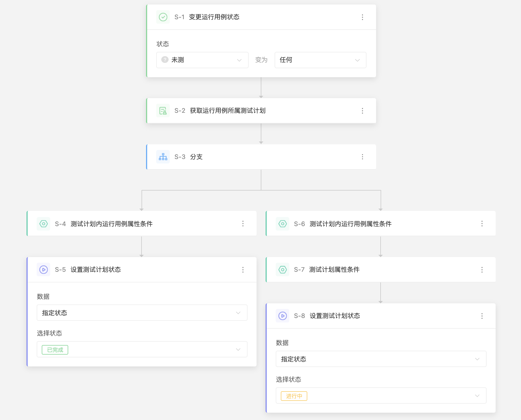This screenshot has height=420, width=521.
Task: Select the S-3 分支 node title
Action: (x=196, y=157)
